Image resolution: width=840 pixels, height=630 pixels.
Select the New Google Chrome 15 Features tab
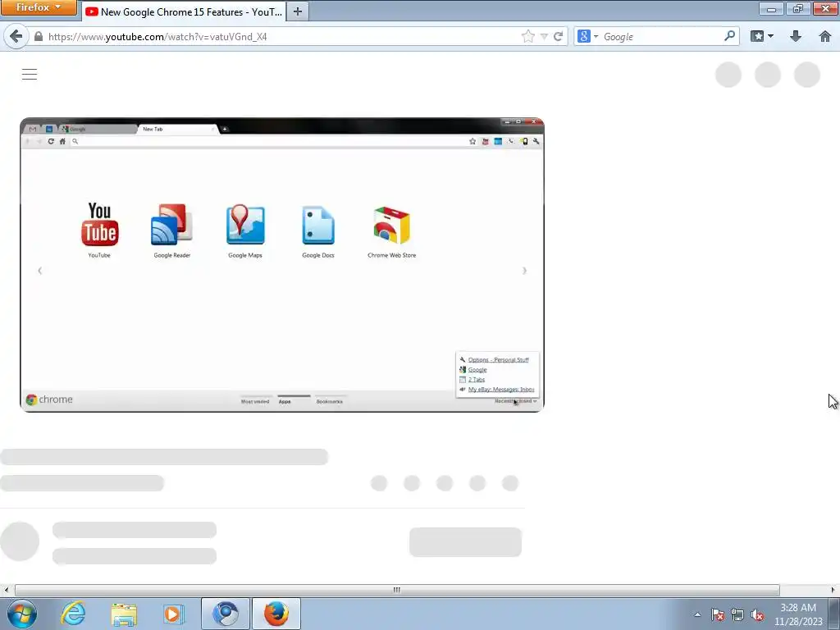coord(185,11)
